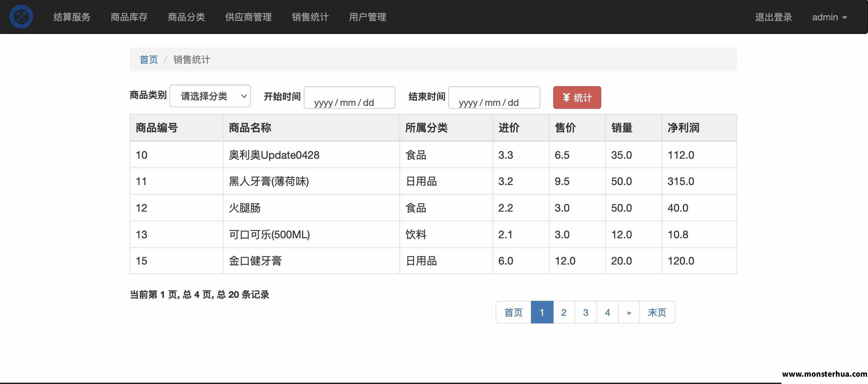Image resolution: width=868 pixels, height=384 pixels.
Task: Click the 开始时间 date input field
Action: tap(349, 97)
